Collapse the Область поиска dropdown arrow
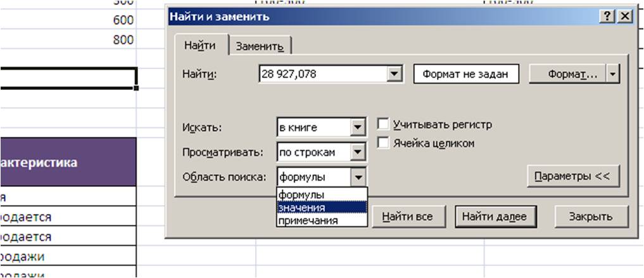Viewport: 644px width, 278px height. tap(359, 177)
